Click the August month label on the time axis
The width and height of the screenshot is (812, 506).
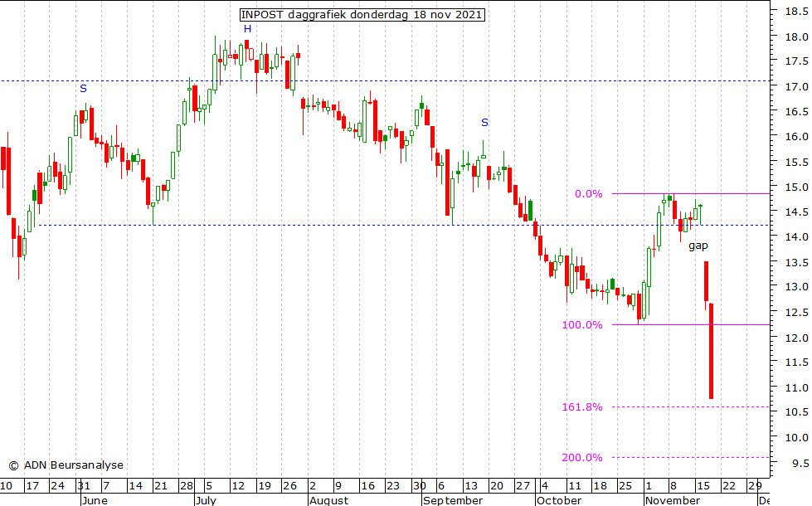coord(329,500)
